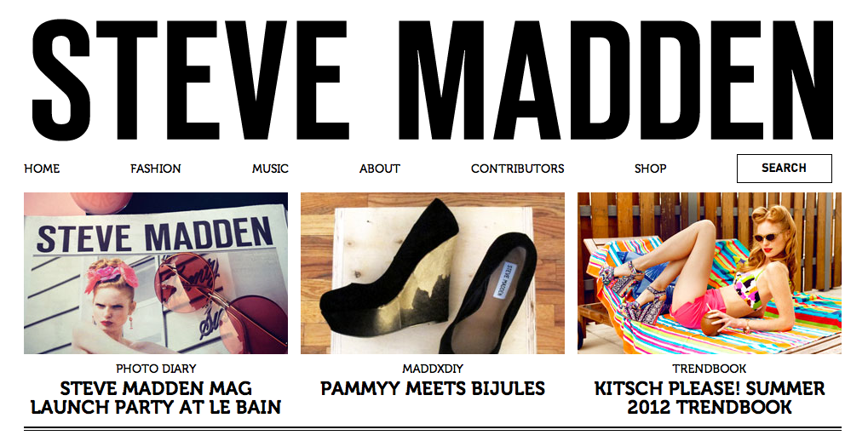Click into the SEARCH box

tap(785, 169)
